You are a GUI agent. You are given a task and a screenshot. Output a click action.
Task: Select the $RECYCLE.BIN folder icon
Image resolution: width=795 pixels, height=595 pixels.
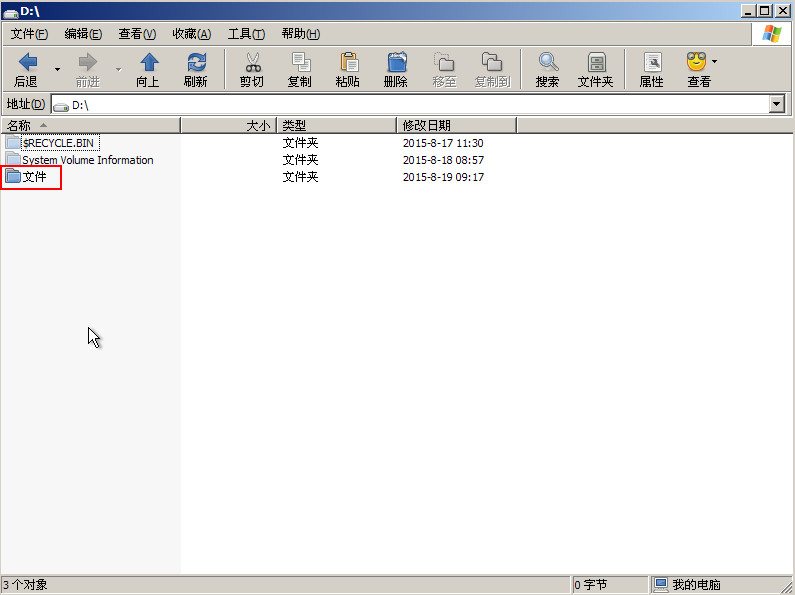click(x=13, y=142)
